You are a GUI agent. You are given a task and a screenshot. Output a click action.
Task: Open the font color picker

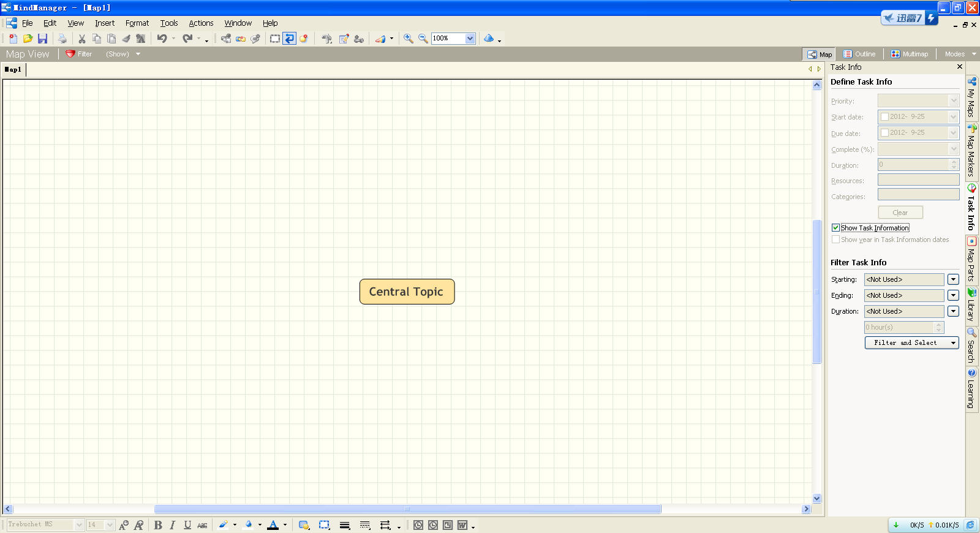[x=285, y=525]
